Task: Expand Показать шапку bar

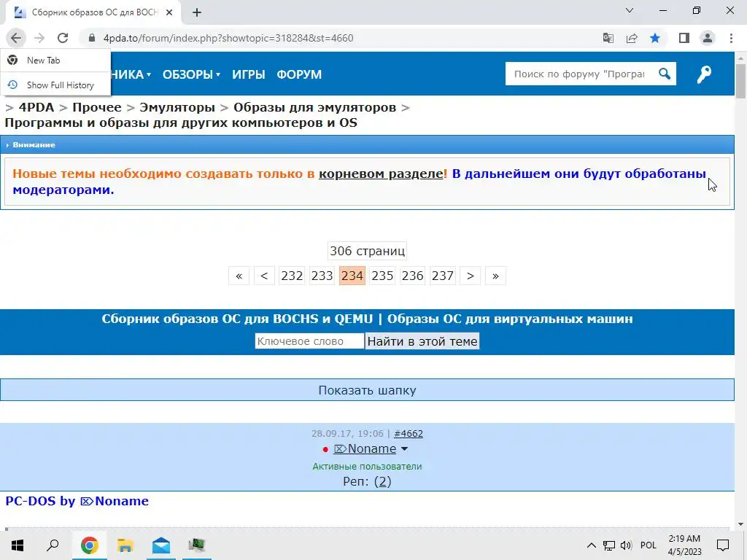Action: (x=367, y=390)
